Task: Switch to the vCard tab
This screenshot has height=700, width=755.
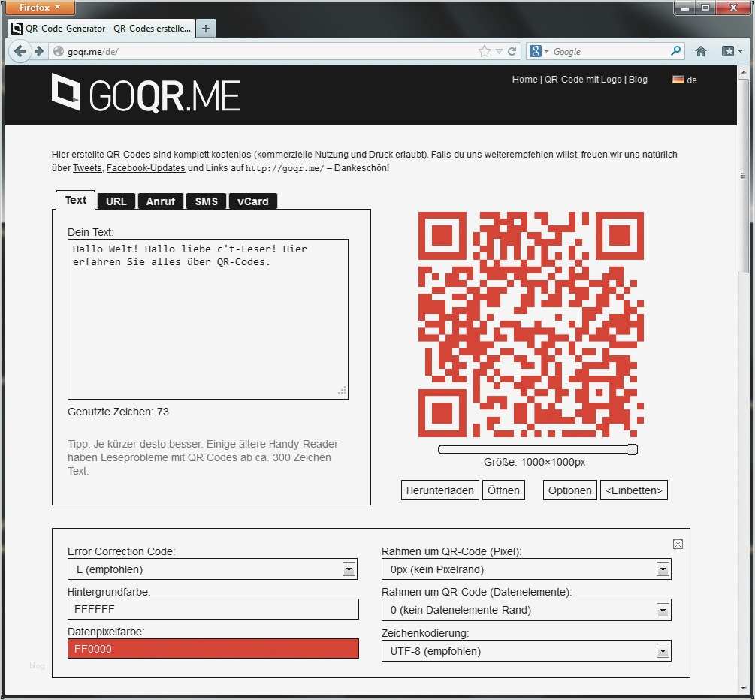Action: click(252, 201)
